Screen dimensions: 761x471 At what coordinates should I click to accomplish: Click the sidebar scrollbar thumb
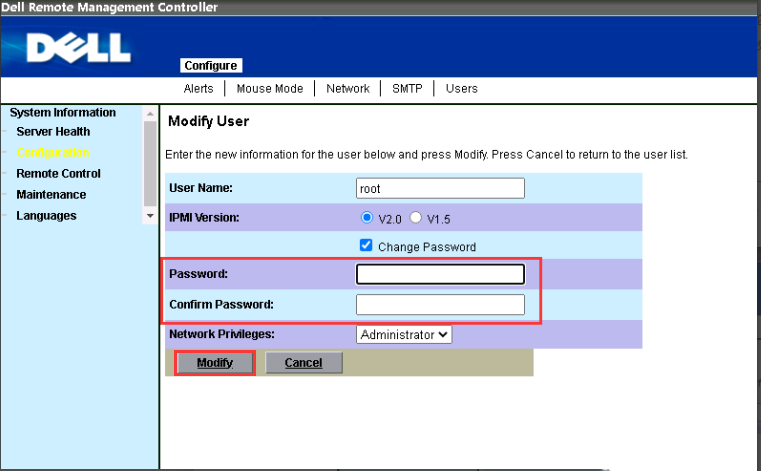click(150, 164)
